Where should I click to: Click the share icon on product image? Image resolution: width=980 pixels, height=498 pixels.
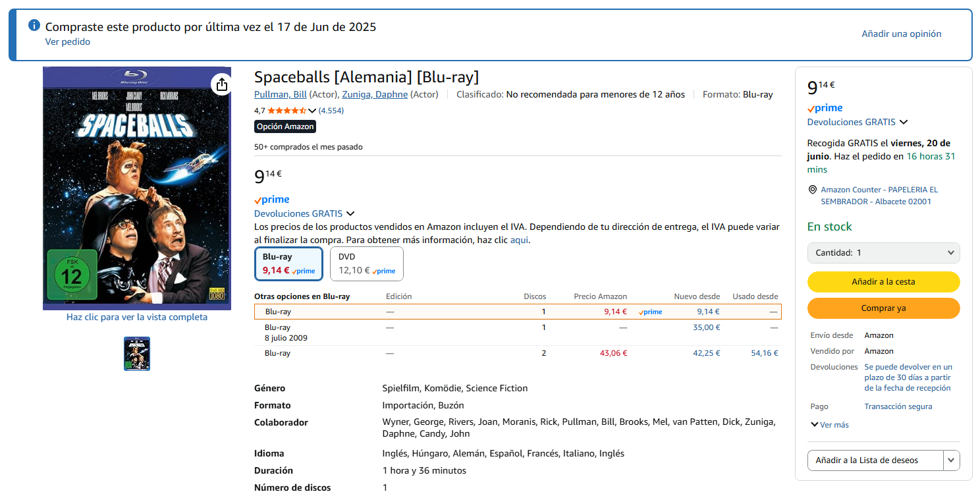coord(221,84)
